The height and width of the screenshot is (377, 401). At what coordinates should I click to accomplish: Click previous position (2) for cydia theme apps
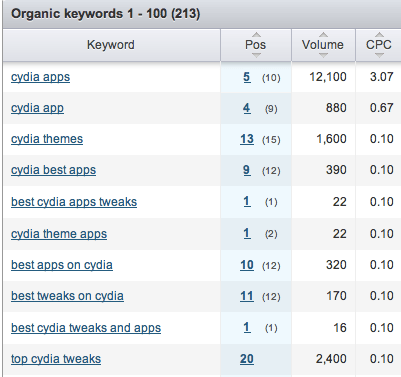tap(271, 234)
